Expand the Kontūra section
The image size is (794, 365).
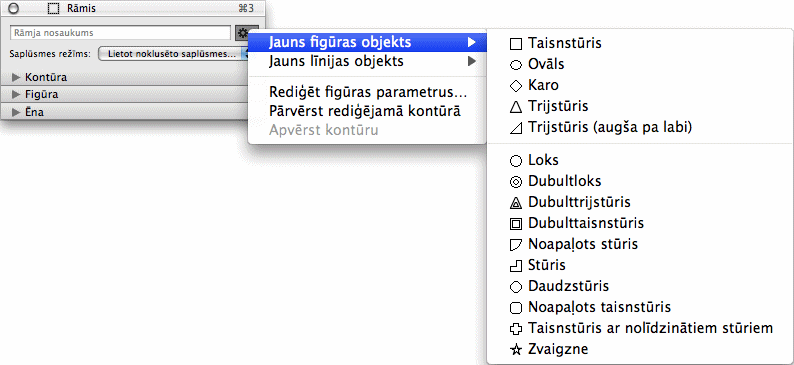click(x=16, y=77)
